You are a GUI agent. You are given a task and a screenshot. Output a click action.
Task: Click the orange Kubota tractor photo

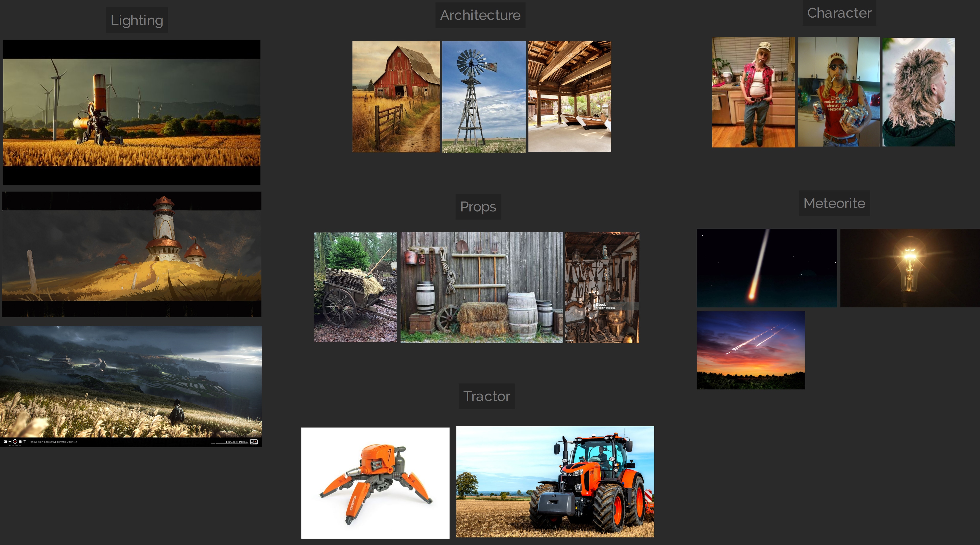pos(555,481)
